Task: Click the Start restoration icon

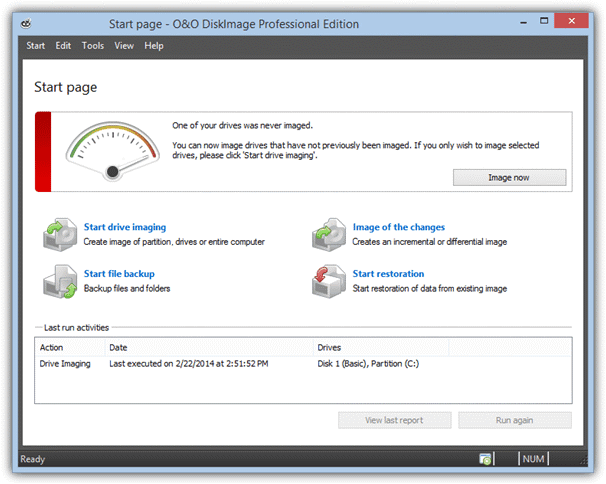Action: tap(329, 281)
